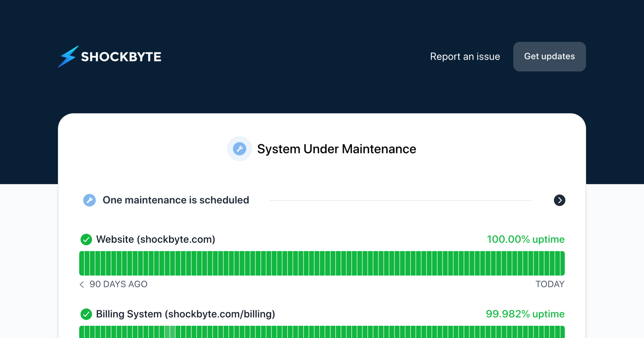644x338 pixels.
Task: Select the Billing System (shockbyte.com/billing) label
Action: [185, 314]
